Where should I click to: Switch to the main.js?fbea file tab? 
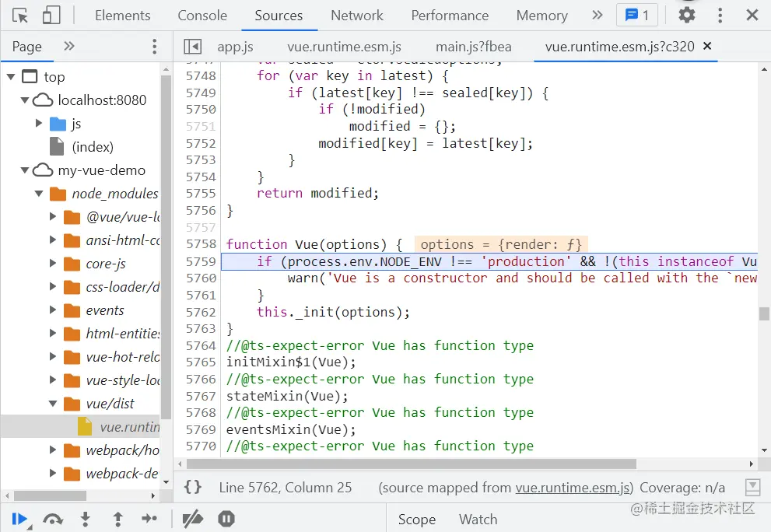point(474,47)
